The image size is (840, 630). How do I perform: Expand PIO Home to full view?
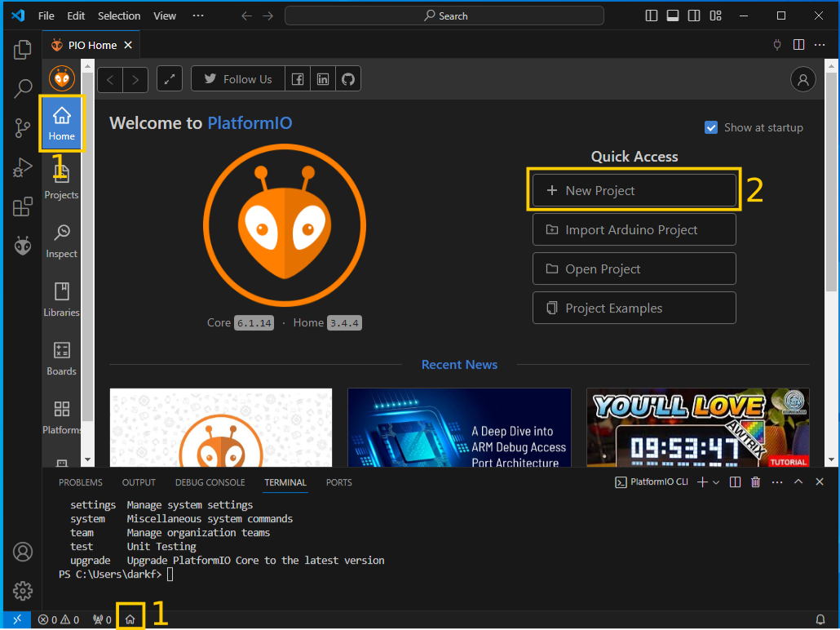170,79
